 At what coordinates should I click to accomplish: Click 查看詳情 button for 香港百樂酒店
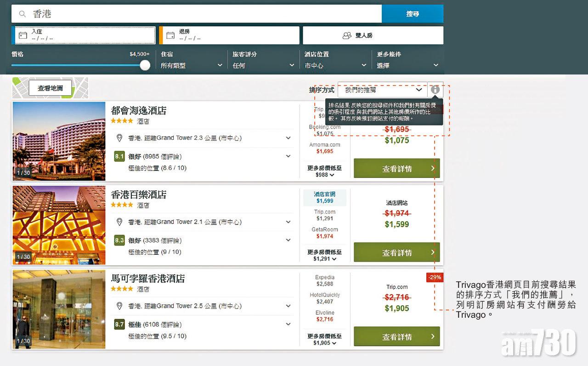[396, 252]
